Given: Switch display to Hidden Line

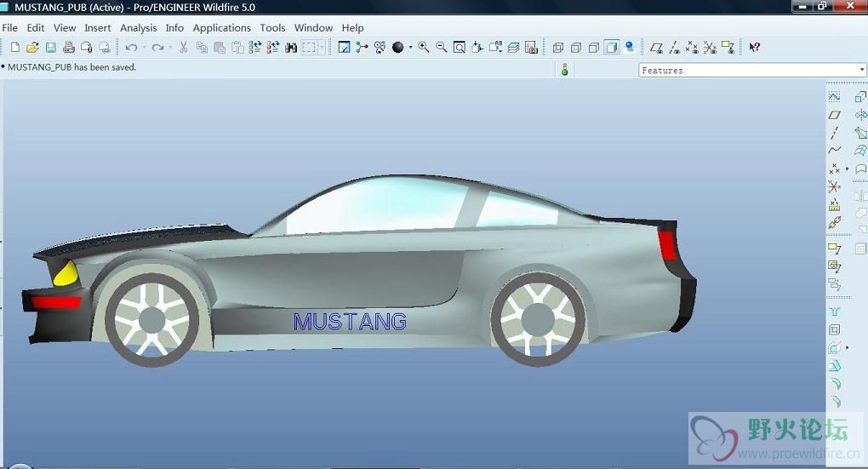Looking at the screenshot, I should click(576, 48).
